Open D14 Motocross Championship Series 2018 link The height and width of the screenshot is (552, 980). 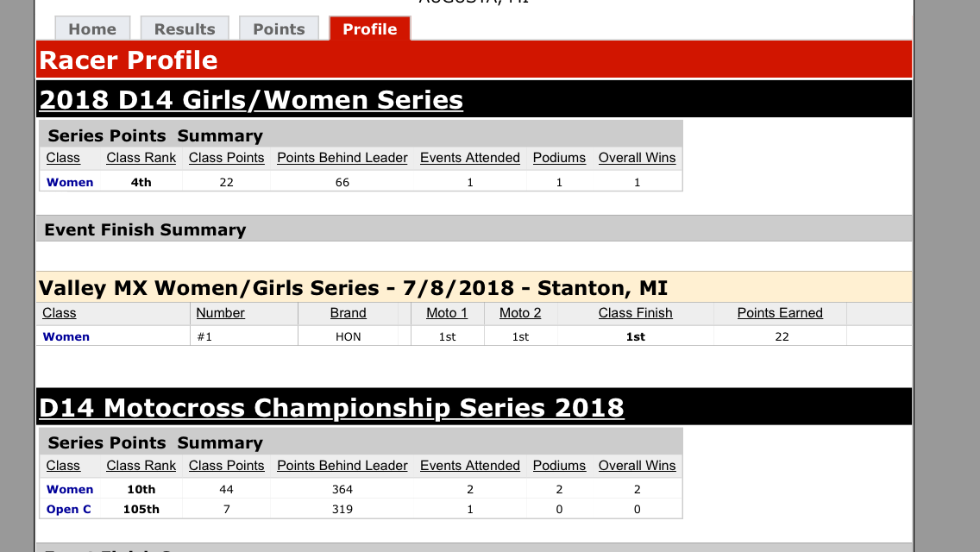[332, 408]
